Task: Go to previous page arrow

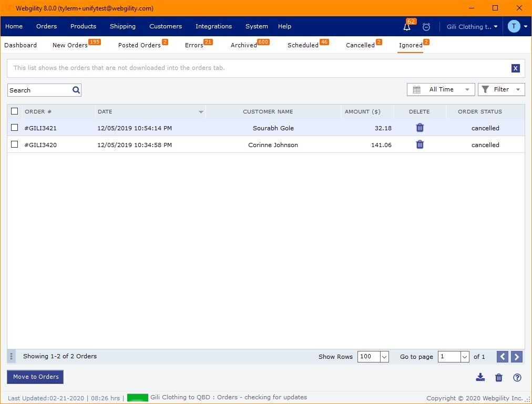Action: [502, 357]
